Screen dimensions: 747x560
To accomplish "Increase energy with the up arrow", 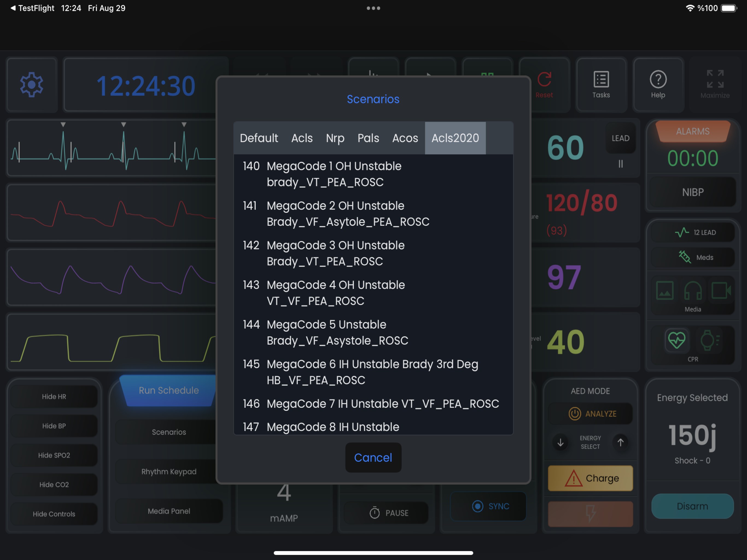I will (620, 442).
